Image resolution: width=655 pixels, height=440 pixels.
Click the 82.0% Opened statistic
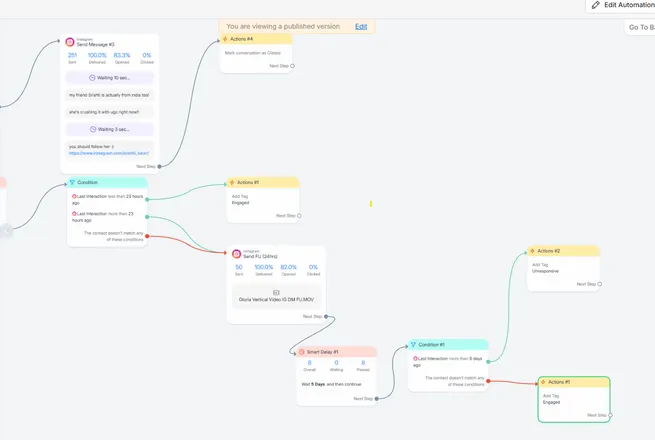click(x=289, y=270)
